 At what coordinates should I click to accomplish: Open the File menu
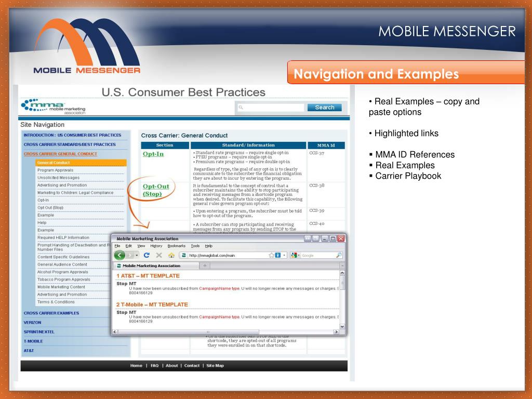117,246
